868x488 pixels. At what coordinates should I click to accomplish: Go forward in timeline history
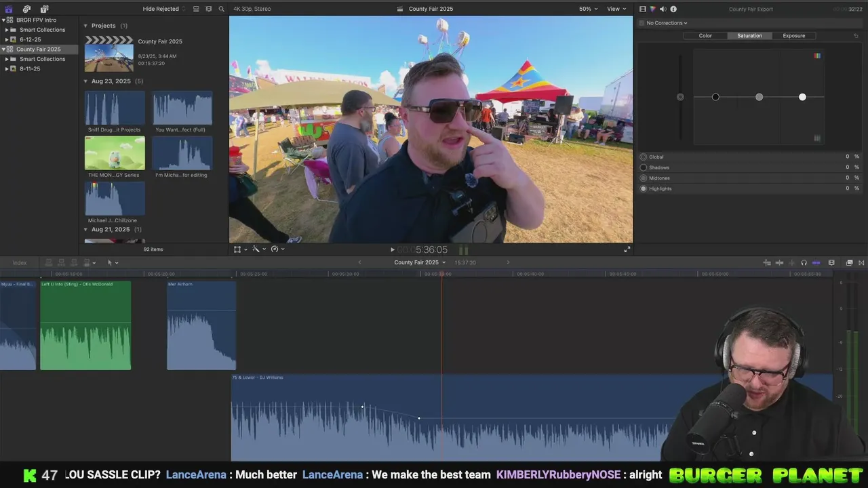point(508,262)
